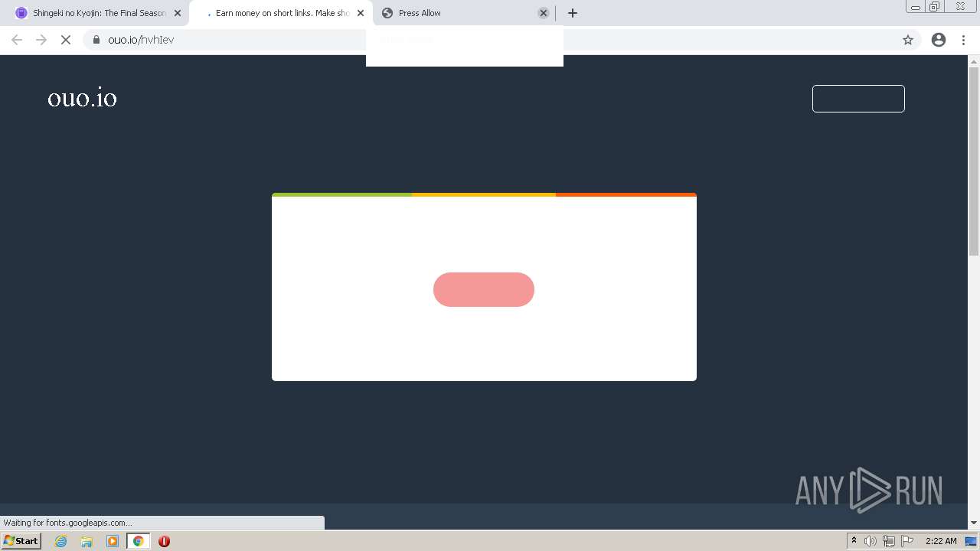Click the scrollbar up arrow
This screenshot has height=551, width=980.
click(x=974, y=61)
